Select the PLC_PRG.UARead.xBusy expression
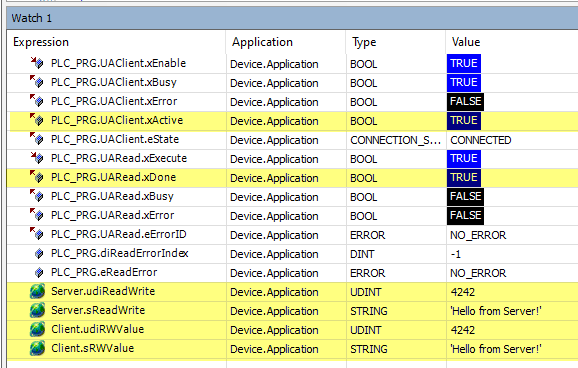Viewport: 578px width, 368px height. (112, 196)
